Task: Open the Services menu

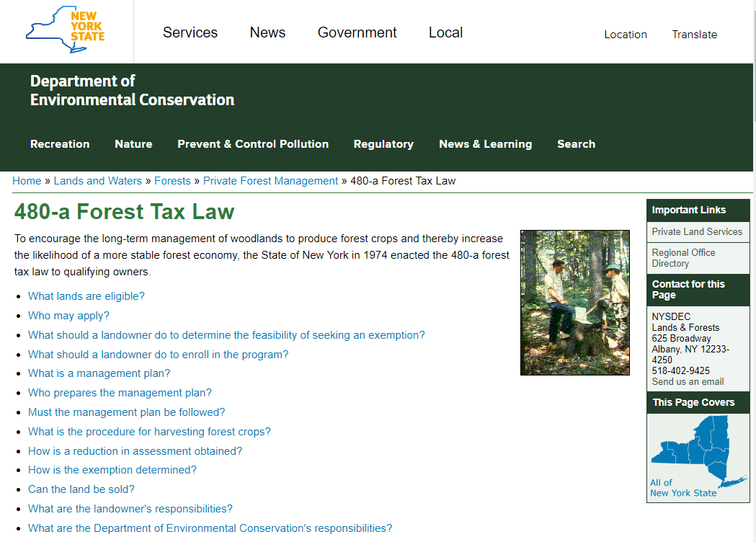Action: point(190,32)
